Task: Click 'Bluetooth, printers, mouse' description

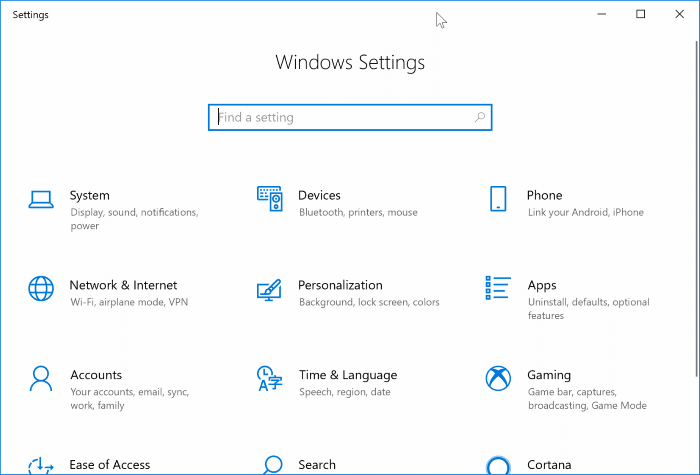Action: [x=358, y=212]
